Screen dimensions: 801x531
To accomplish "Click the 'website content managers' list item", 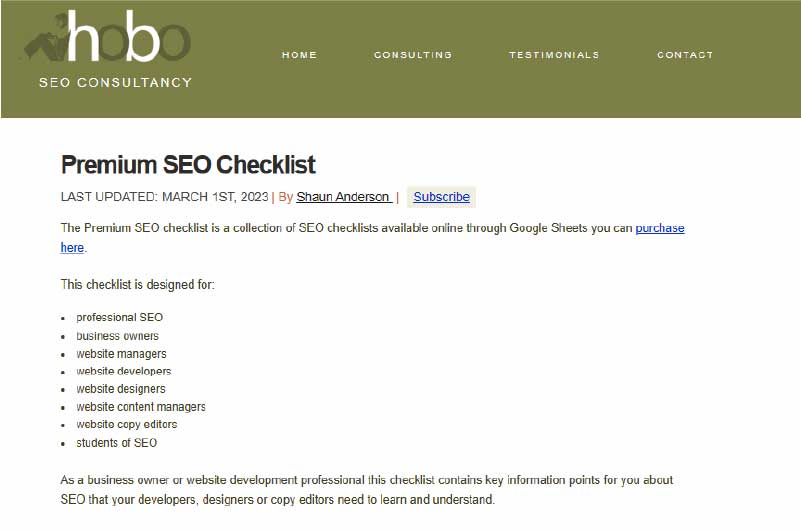I will pos(141,407).
